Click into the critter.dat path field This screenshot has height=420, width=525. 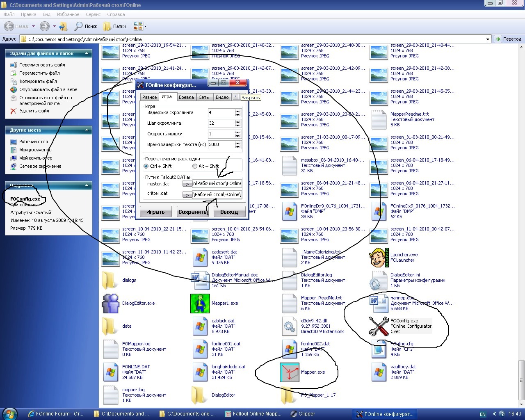coord(217,194)
